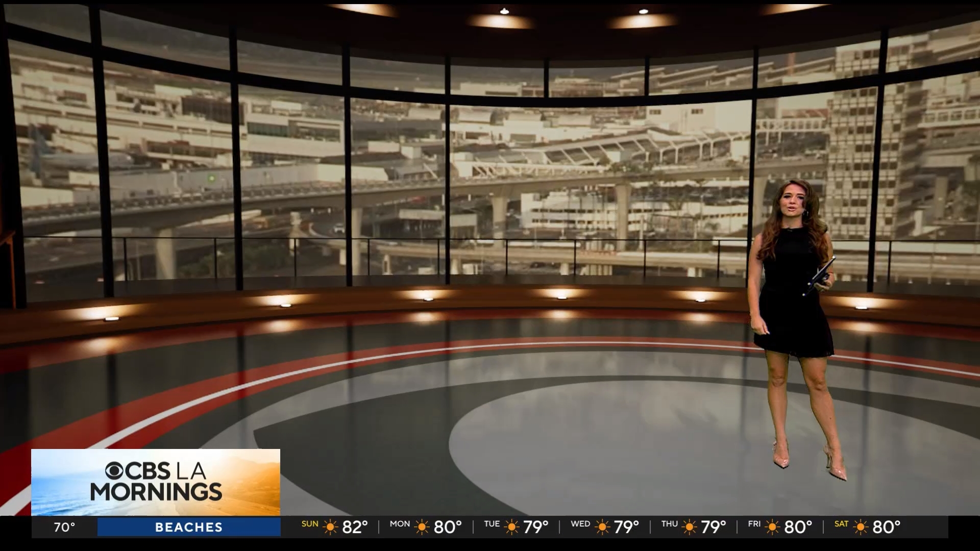The height and width of the screenshot is (551, 980).
Task: Click the Monday sun icon
Action: click(422, 527)
